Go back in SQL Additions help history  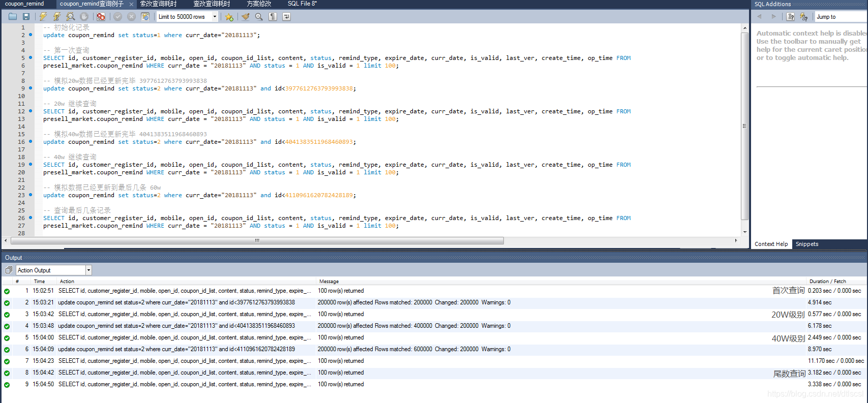[760, 17]
